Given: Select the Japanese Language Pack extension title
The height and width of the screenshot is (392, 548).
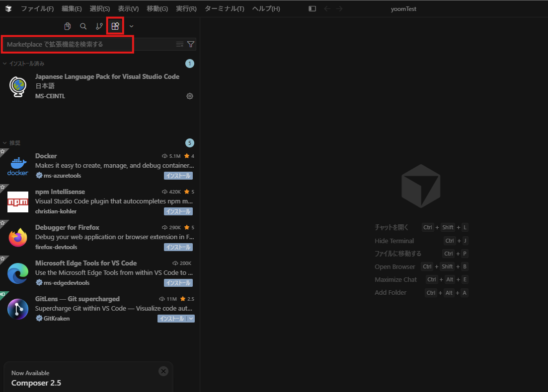Looking at the screenshot, I should 107,76.
